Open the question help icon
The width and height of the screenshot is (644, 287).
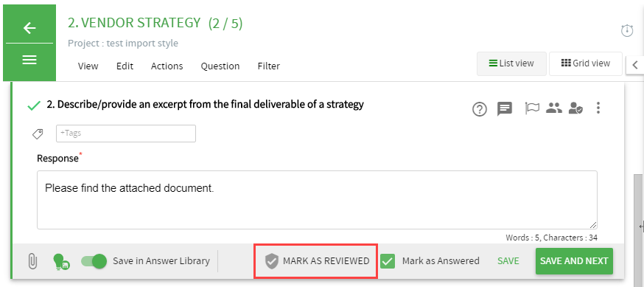(479, 109)
